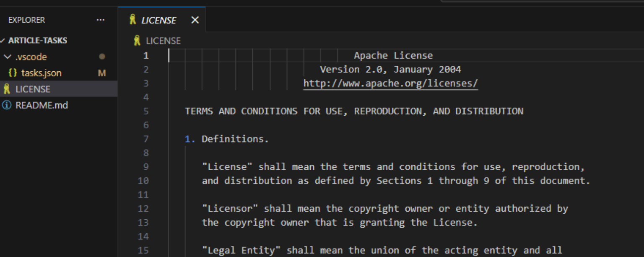Click the info icon beside README.md
This screenshot has width=644, height=257.
7,105
